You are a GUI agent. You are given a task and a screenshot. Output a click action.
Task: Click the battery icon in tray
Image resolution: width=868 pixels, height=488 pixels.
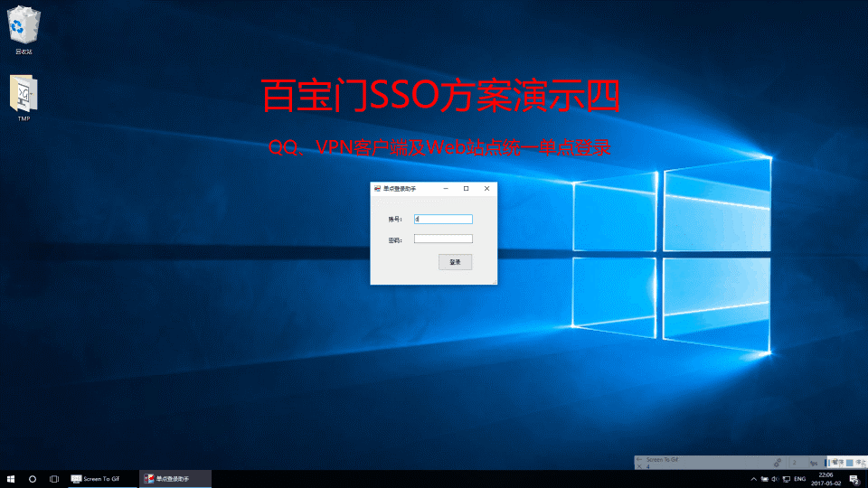click(x=765, y=479)
